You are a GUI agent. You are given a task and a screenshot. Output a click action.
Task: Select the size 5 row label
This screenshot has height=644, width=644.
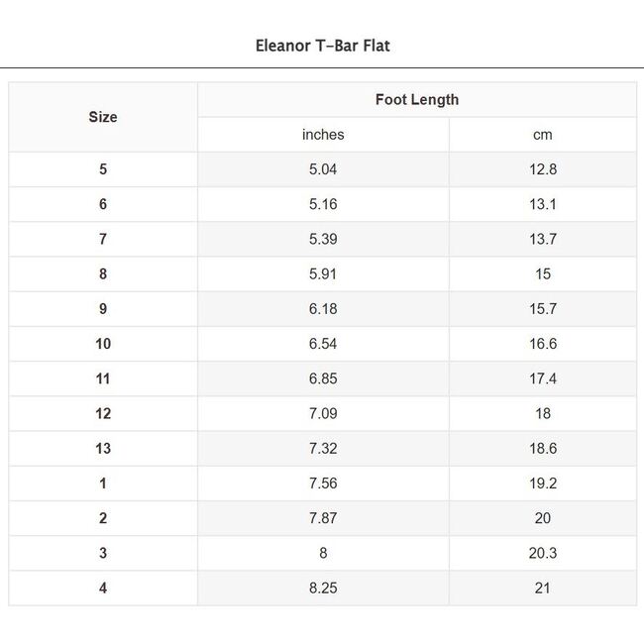tap(103, 169)
